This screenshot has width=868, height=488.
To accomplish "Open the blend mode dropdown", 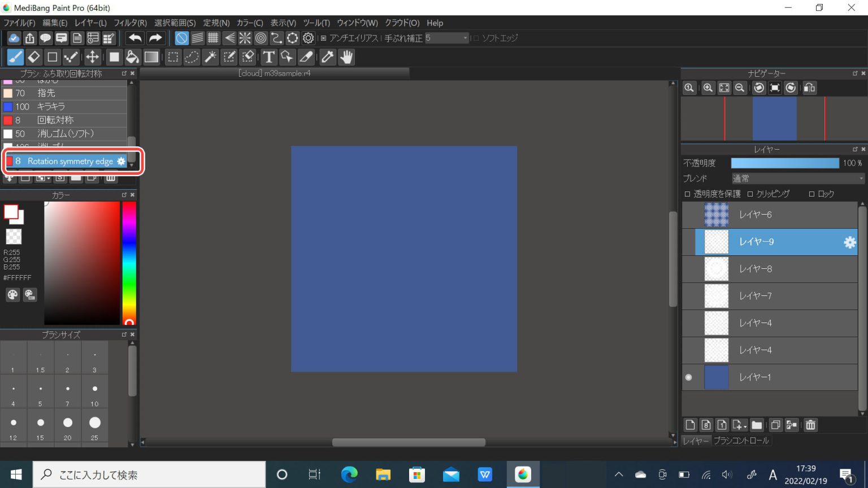I will pos(797,178).
